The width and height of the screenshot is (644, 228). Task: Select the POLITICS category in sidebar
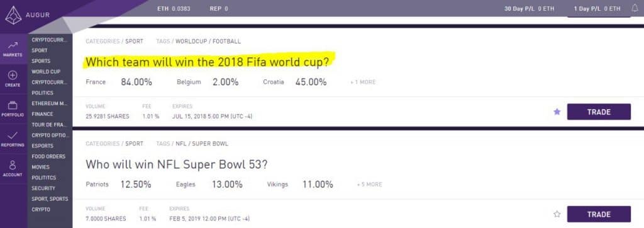42,93
